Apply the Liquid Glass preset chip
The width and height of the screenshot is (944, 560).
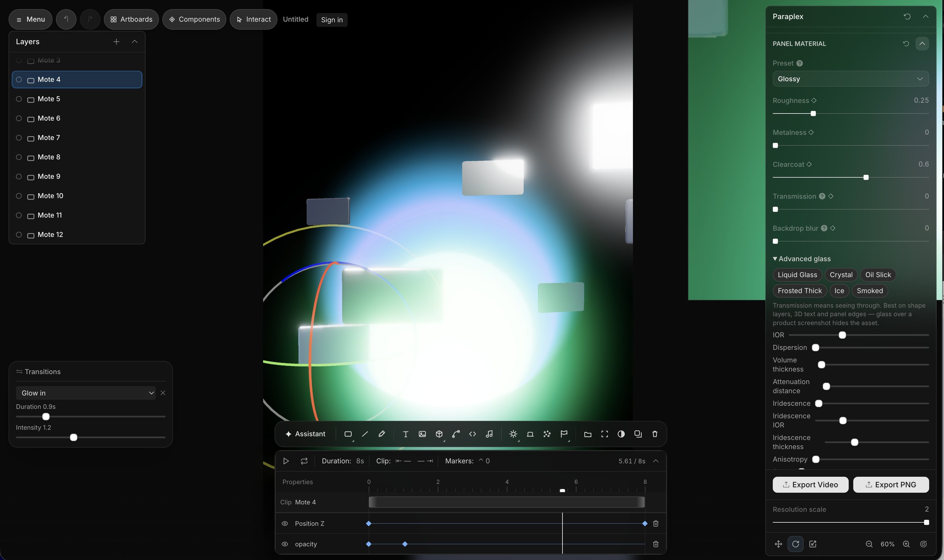797,275
